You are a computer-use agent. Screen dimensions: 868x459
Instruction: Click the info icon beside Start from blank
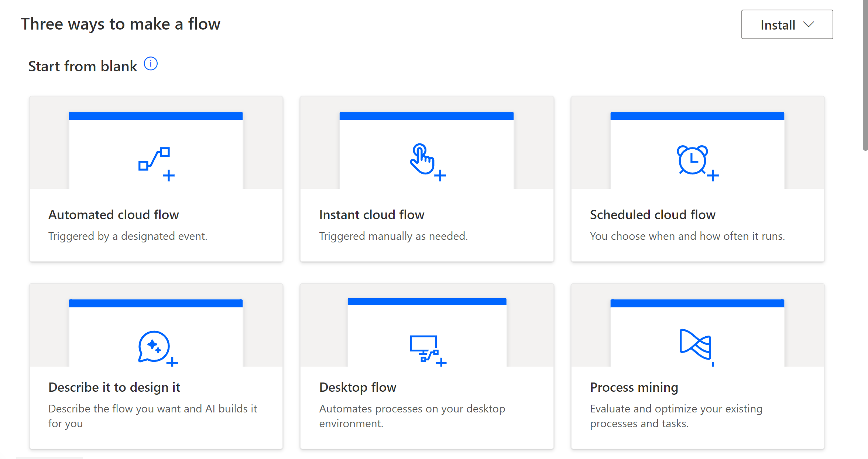(151, 64)
